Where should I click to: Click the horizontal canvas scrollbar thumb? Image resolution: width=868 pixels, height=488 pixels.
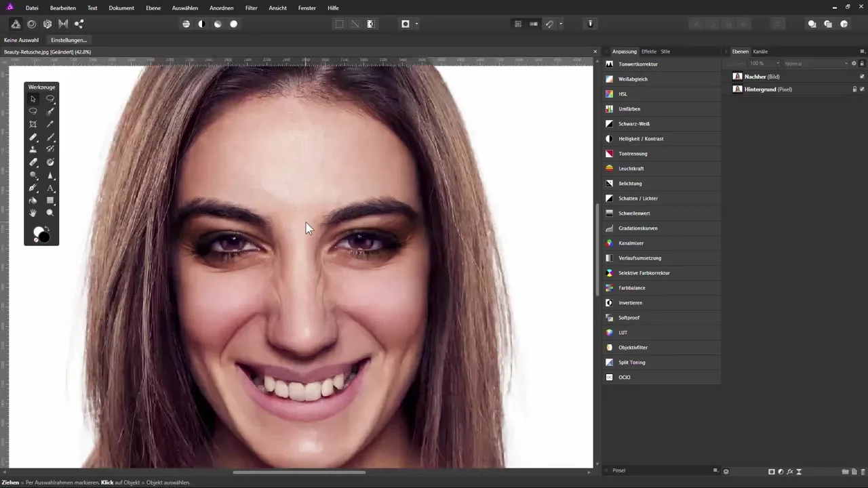pyautogui.click(x=299, y=472)
